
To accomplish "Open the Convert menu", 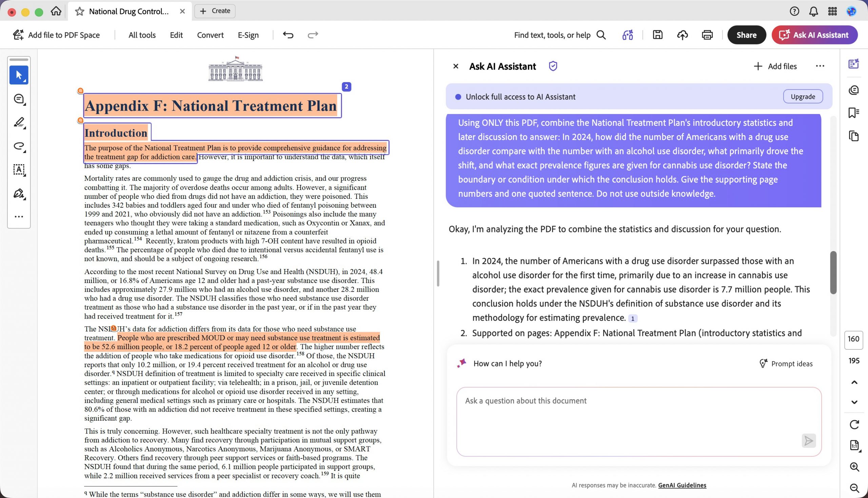I will tap(210, 35).
